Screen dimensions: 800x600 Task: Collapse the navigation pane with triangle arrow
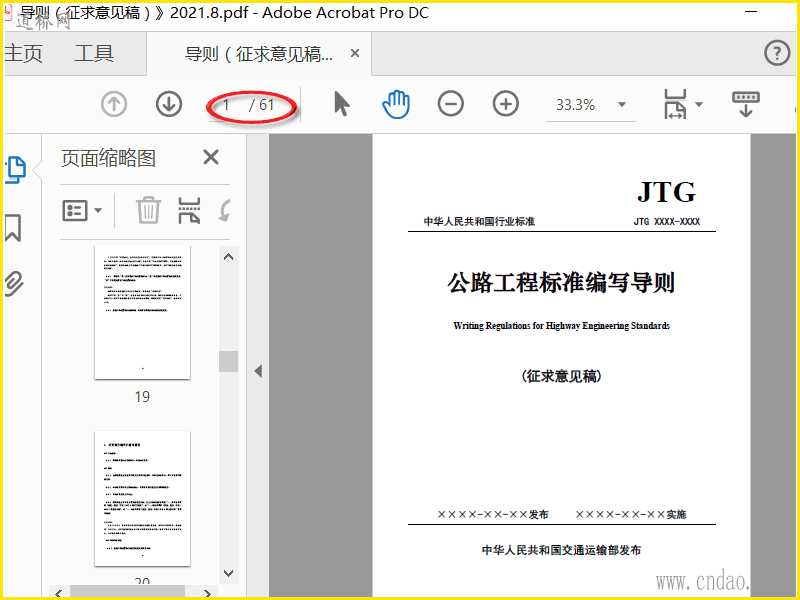[x=258, y=371]
